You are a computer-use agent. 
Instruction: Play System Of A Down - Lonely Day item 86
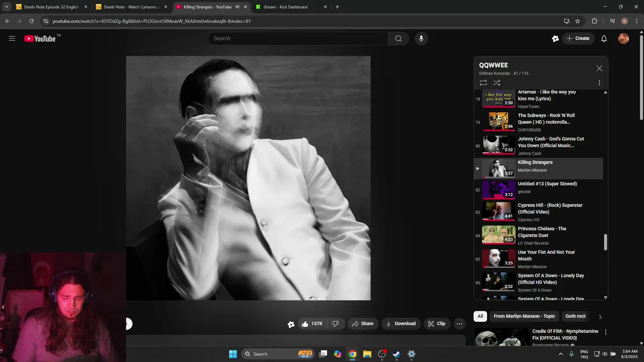pyautogui.click(x=538, y=283)
